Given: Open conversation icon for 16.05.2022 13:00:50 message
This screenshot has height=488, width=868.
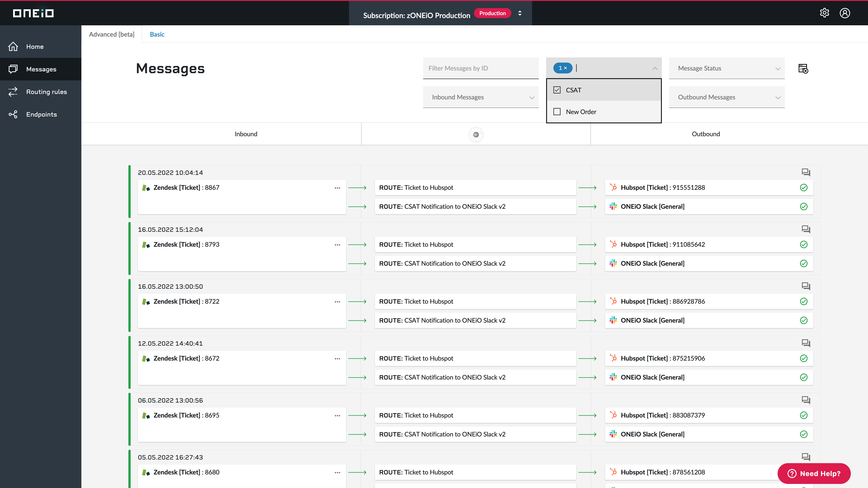Looking at the screenshot, I should [x=806, y=286].
